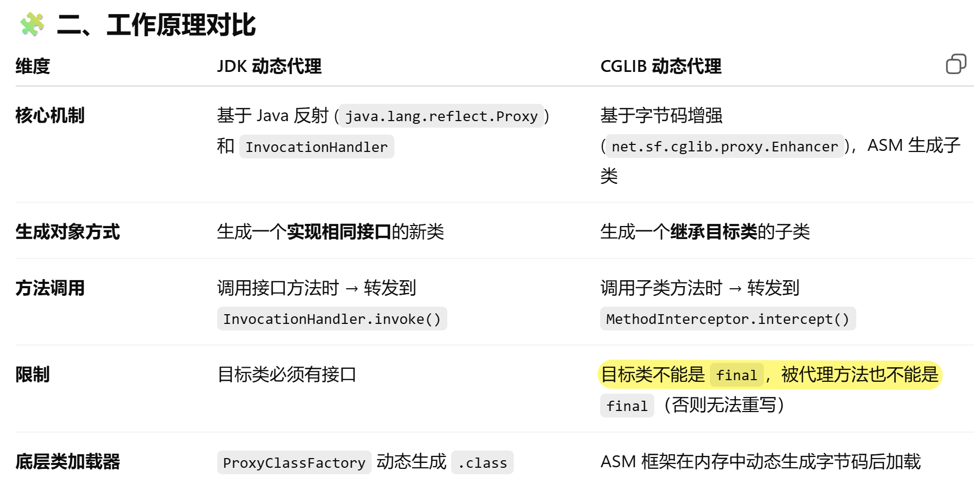Select the JDK 动态代理 column header
This screenshot has width=980, height=484.
[x=269, y=67]
